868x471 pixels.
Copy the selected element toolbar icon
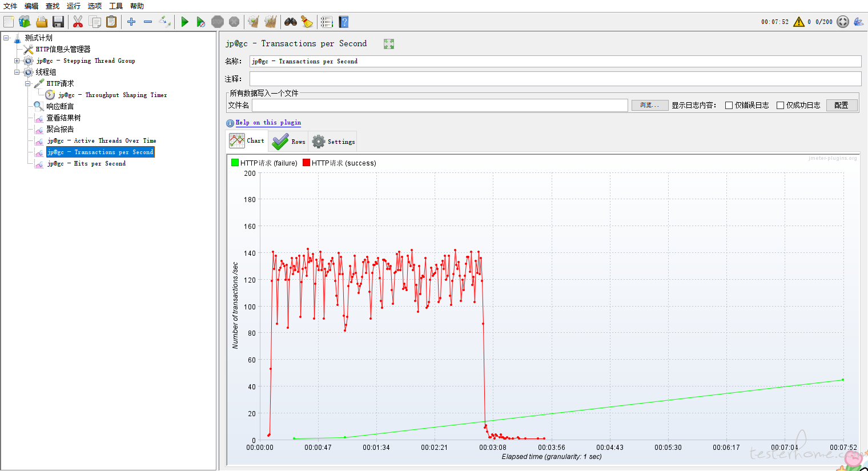pos(95,22)
